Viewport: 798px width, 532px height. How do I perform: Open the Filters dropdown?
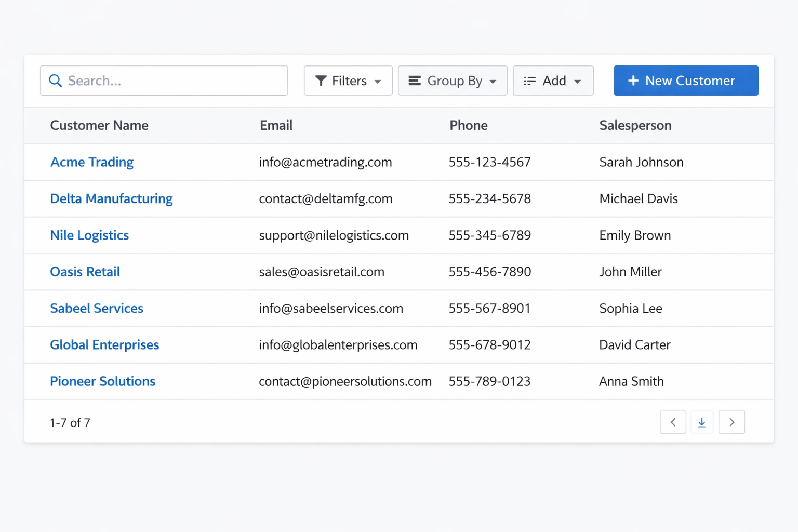click(x=348, y=81)
